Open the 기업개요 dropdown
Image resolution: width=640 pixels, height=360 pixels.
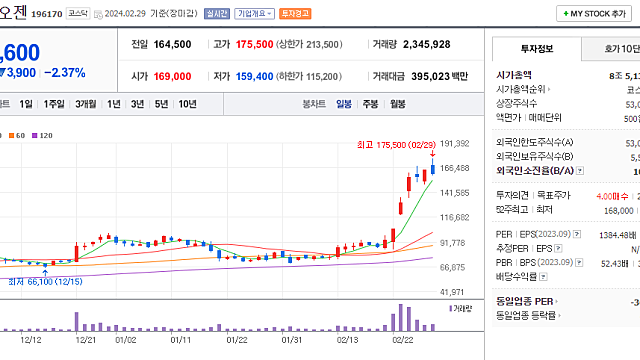point(254,13)
